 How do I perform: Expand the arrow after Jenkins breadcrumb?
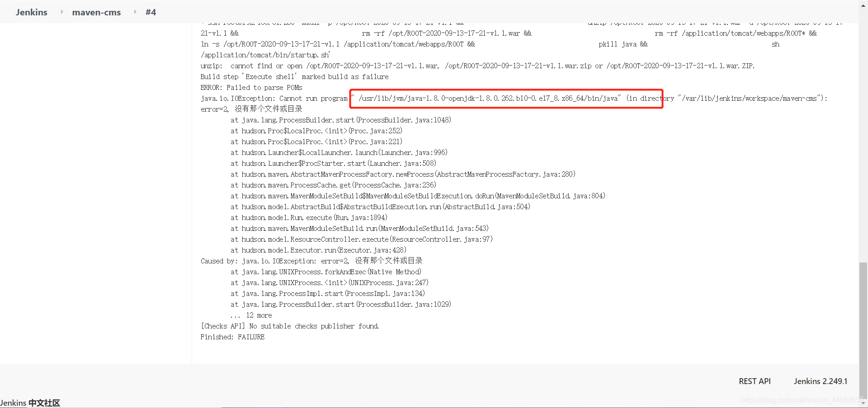click(x=62, y=12)
